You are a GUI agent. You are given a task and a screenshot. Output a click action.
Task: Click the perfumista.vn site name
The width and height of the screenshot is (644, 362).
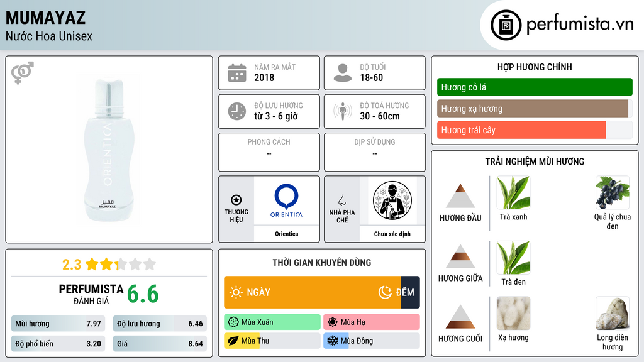(x=580, y=25)
